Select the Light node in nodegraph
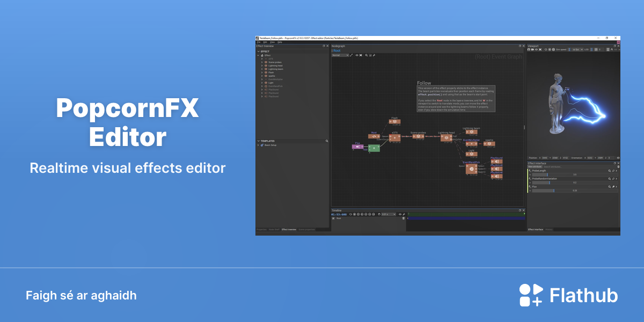Viewport: 644px width, 322px height. pos(471,154)
